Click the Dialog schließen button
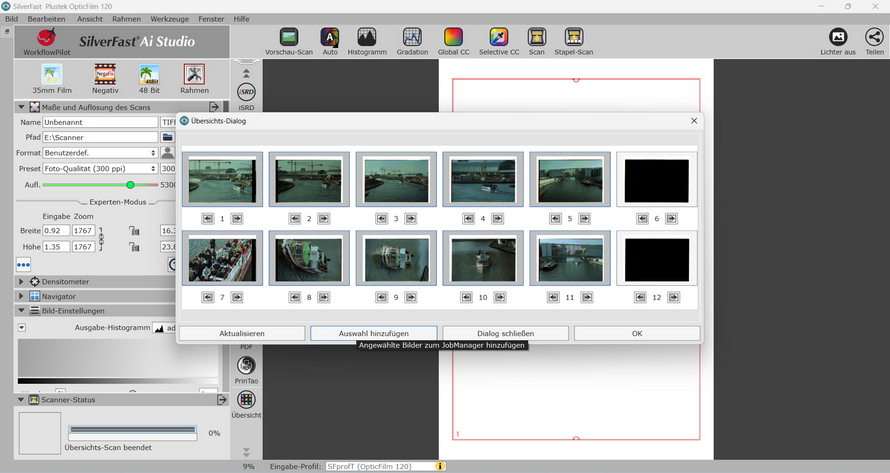The image size is (890, 473). coord(505,333)
